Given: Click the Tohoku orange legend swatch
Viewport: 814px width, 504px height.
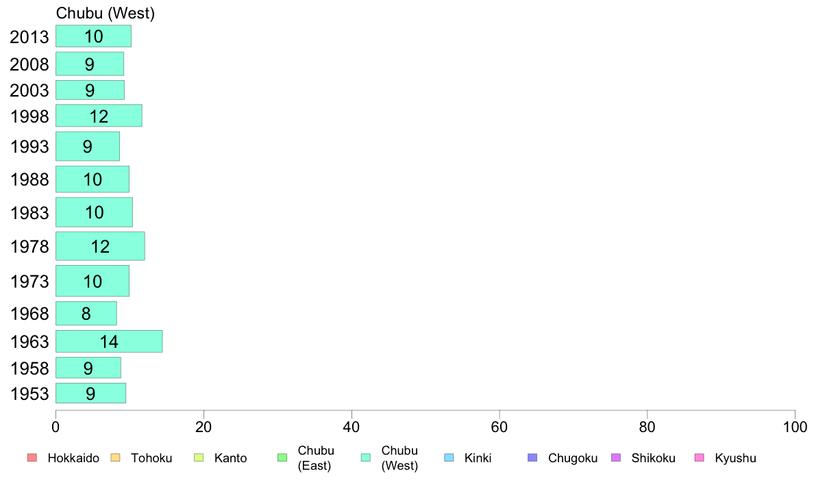Looking at the screenshot, I should tap(115, 458).
